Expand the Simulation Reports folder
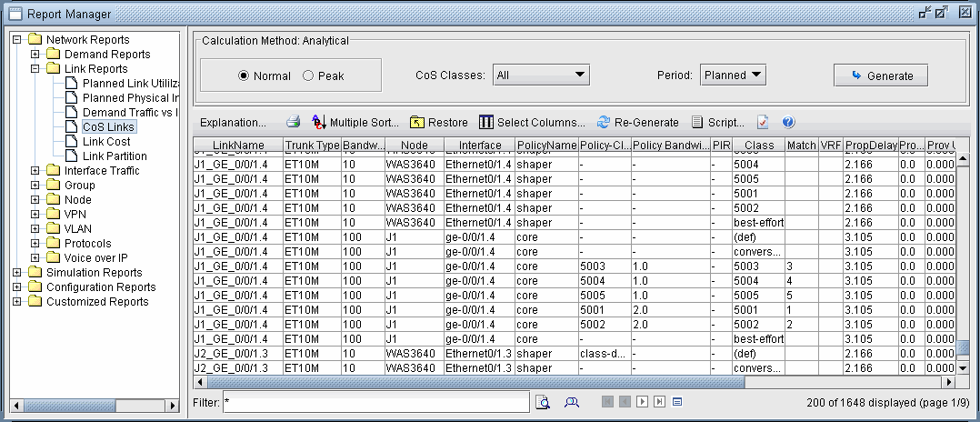The image size is (980, 422). (17, 273)
